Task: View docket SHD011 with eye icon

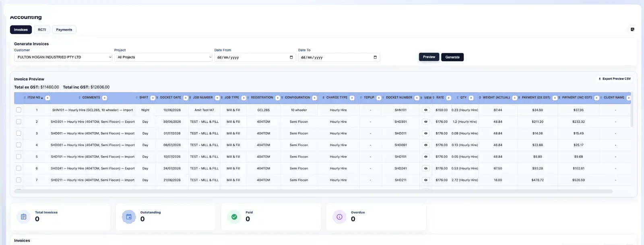Action: tap(425, 133)
